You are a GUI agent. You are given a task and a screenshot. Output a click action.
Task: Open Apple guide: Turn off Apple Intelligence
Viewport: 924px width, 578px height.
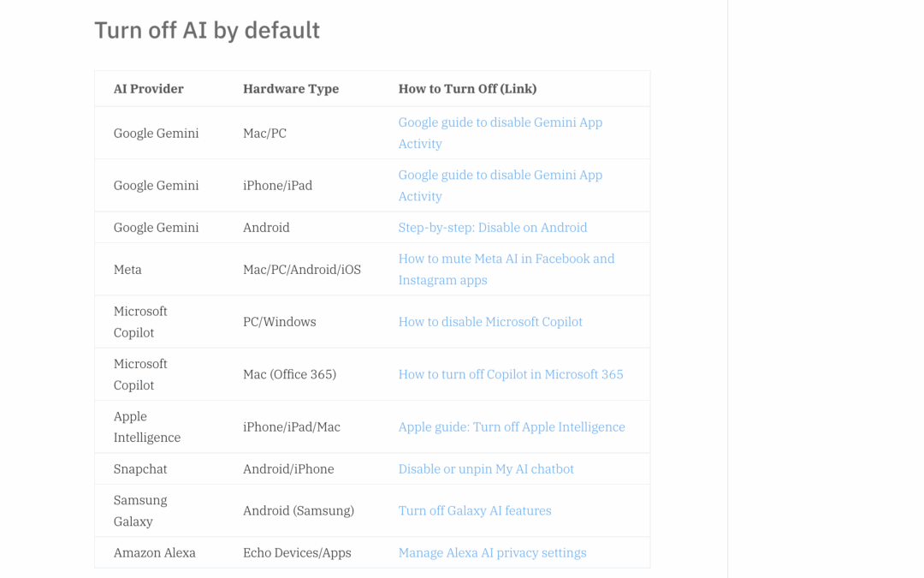pyautogui.click(x=512, y=426)
